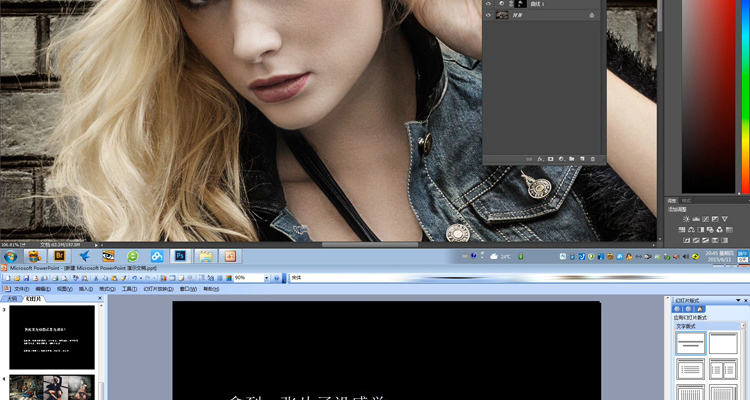This screenshot has height=400, width=750.
Task: Close the PowerPoint slides thumbnail pane
Action: pos(100,298)
